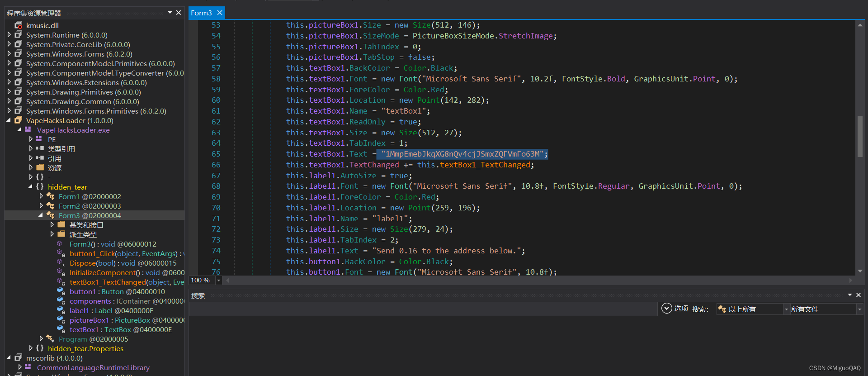Select the kmusic.dll assembly icon
Viewport: 868px width, 376px height.
[x=18, y=25]
